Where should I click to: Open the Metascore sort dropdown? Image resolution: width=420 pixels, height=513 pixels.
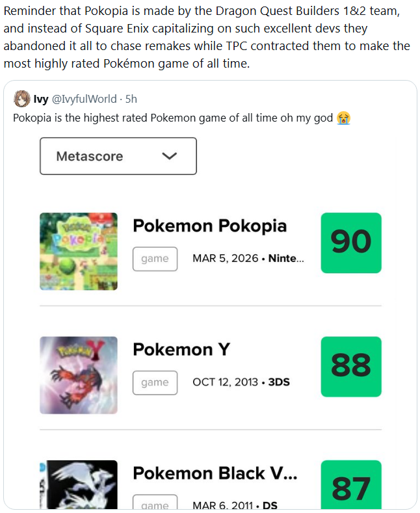[118, 156]
